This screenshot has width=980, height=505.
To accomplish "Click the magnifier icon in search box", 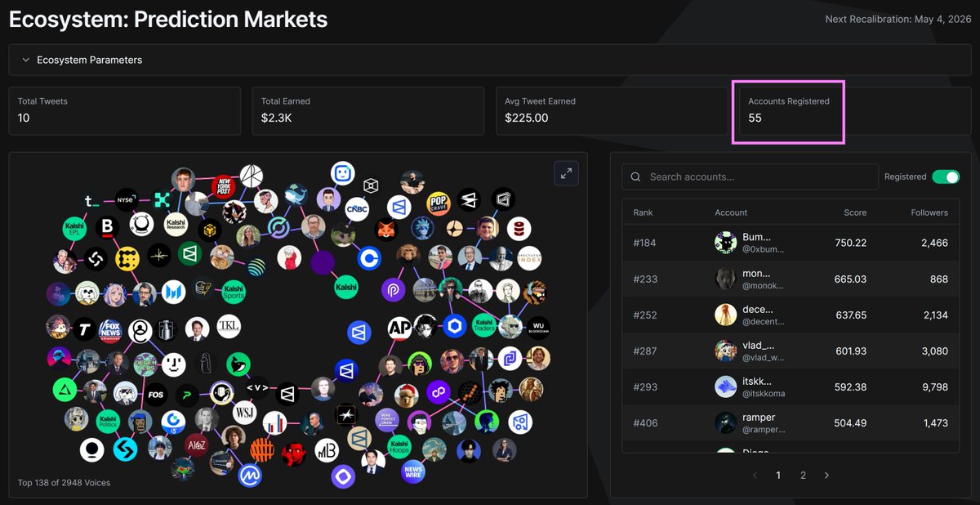I will [x=635, y=177].
